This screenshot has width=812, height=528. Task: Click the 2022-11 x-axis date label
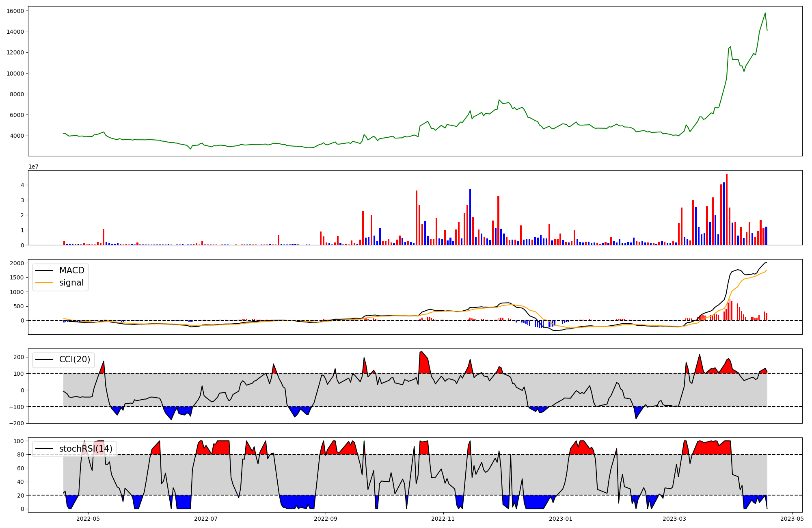443,519
